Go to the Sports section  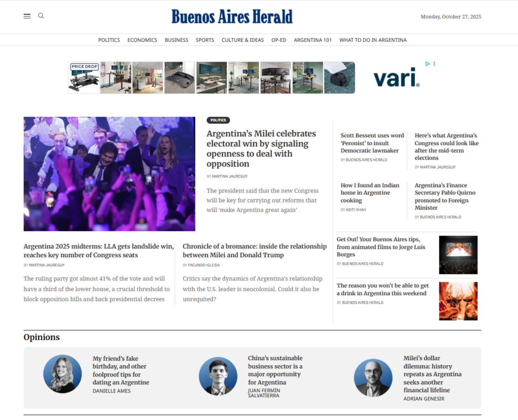click(x=205, y=40)
